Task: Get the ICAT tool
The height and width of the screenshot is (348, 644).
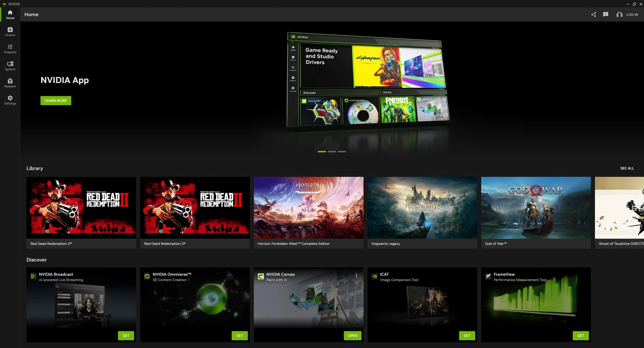Action: (467, 336)
